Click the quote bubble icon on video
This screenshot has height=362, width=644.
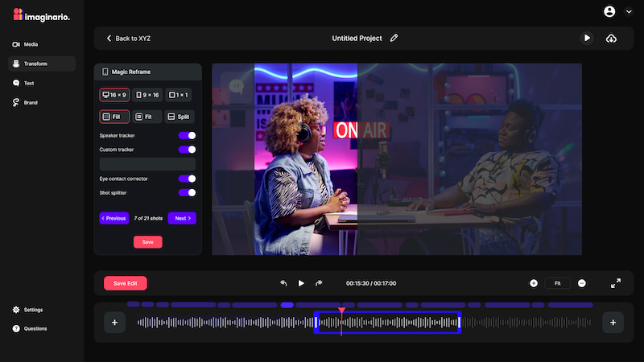237,86
